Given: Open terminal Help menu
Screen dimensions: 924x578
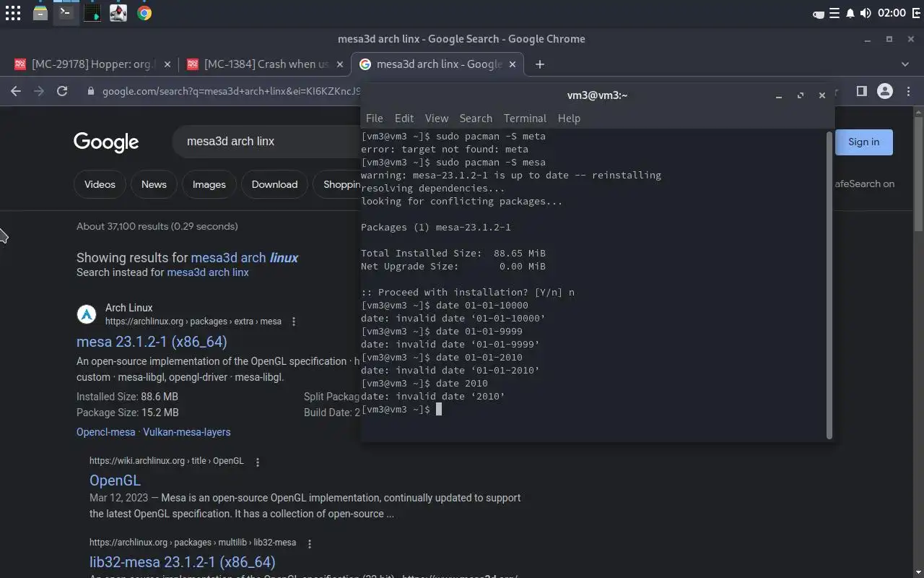Looking at the screenshot, I should [x=569, y=118].
